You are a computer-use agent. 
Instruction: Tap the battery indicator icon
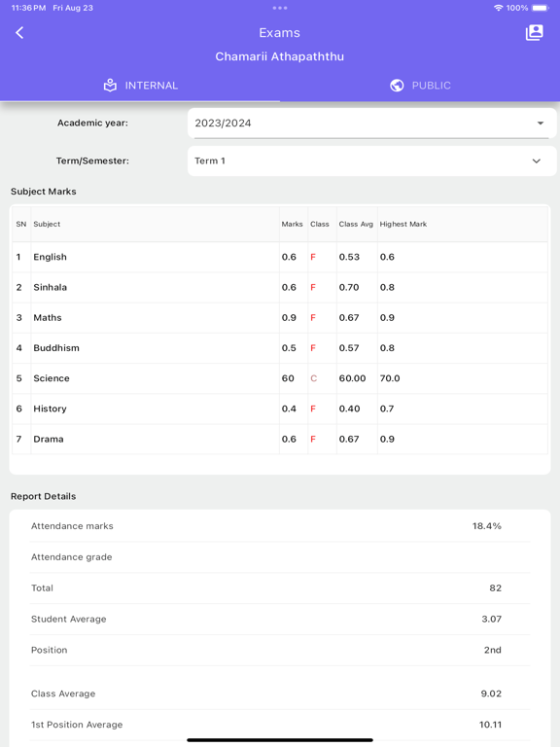tap(541, 8)
